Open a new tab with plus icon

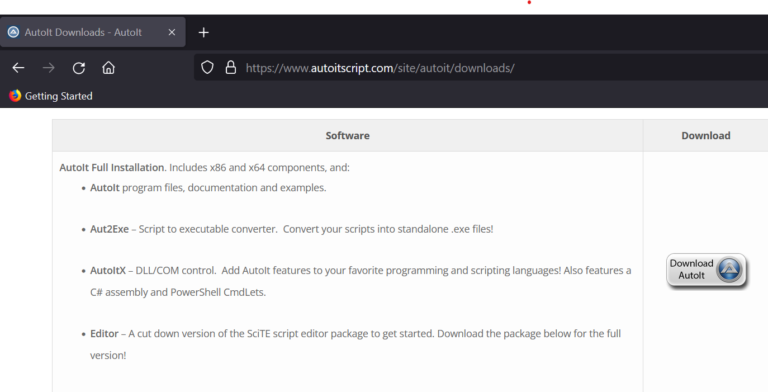tap(203, 32)
